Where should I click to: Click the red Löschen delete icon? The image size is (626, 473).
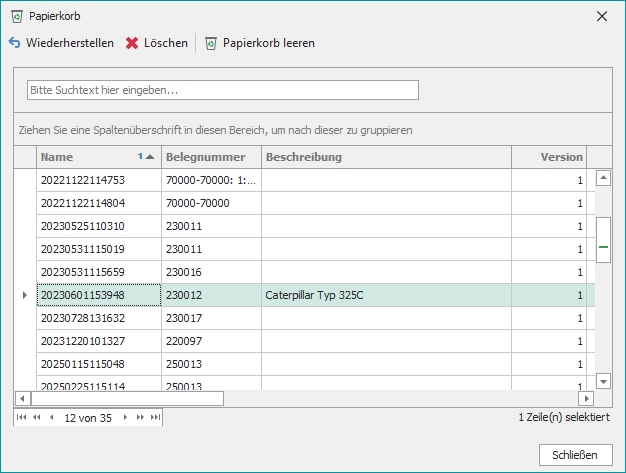click(132, 43)
